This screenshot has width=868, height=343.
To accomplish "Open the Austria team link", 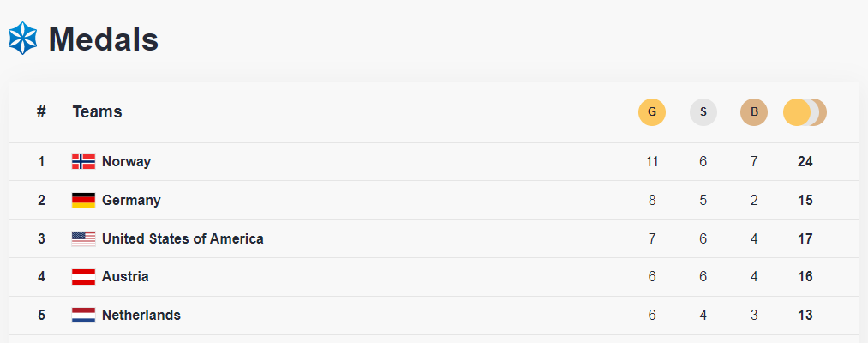I will pyautogui.click(x=125, y=277).
